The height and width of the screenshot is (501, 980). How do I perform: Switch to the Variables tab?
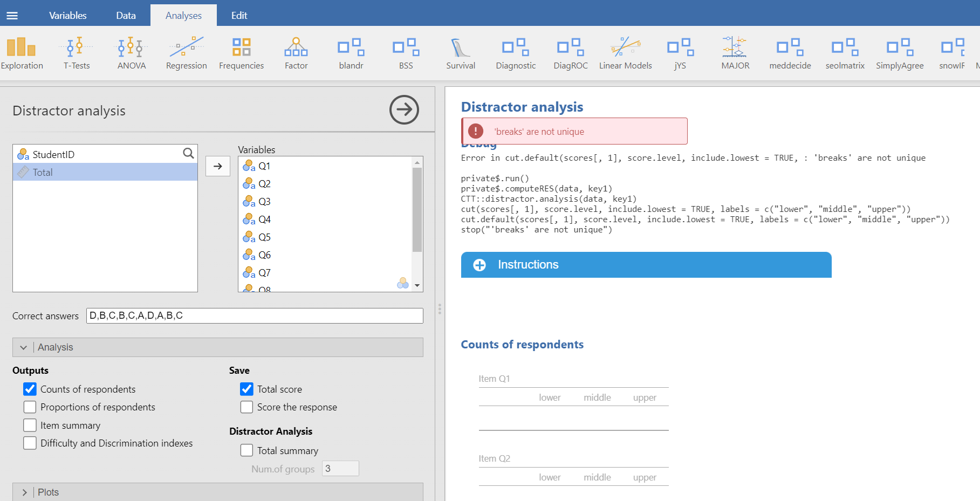pos(67,16)
